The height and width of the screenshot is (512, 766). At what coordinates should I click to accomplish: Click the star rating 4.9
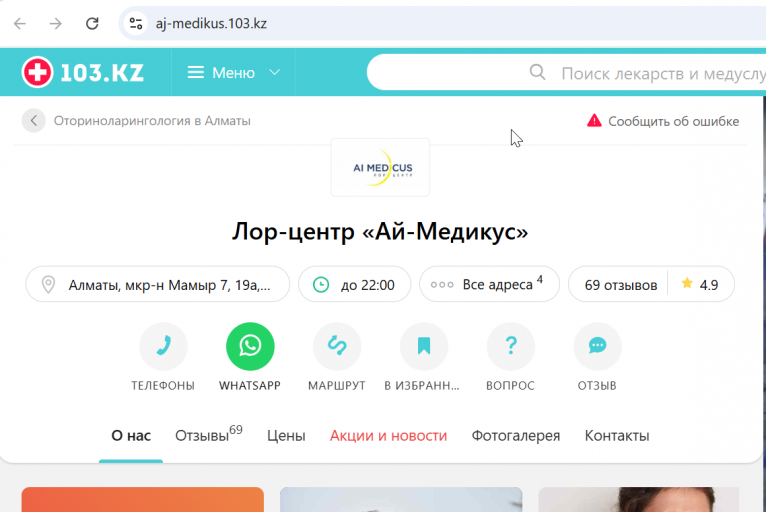click(701, 285)
